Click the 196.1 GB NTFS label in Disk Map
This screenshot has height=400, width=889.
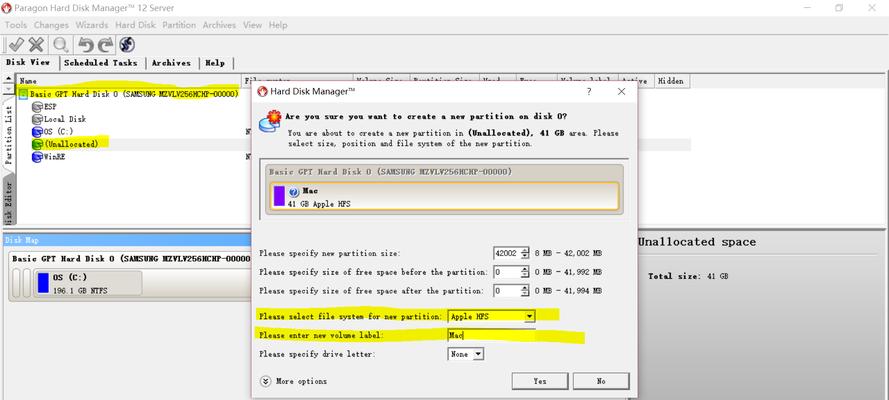point(80,291)
